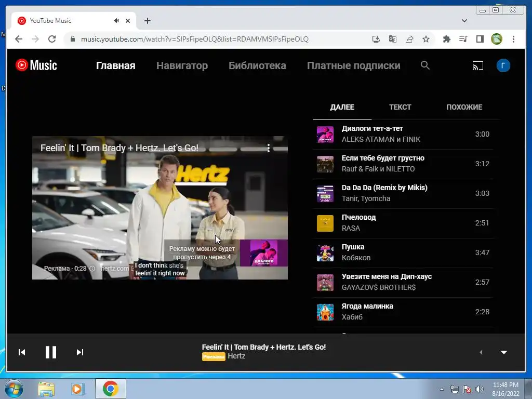Open the video three-dot options menu
Image resolution: width=532 pixels, height=399 pixels.
(x=269, y=148)
